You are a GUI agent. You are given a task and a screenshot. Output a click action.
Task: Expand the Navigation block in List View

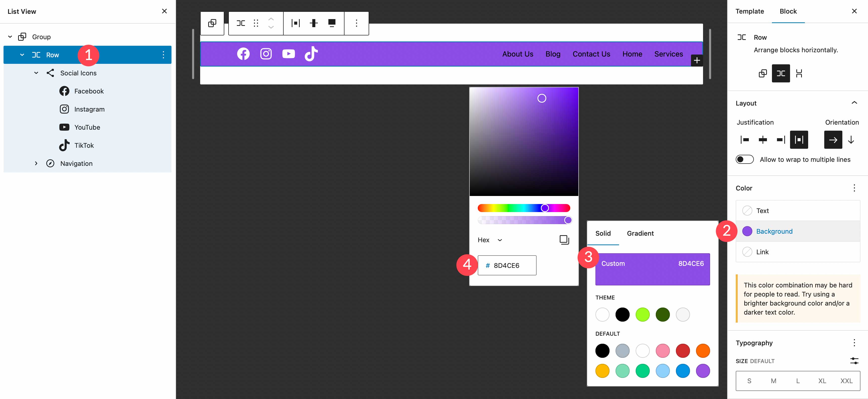click(x=35, y=163)
